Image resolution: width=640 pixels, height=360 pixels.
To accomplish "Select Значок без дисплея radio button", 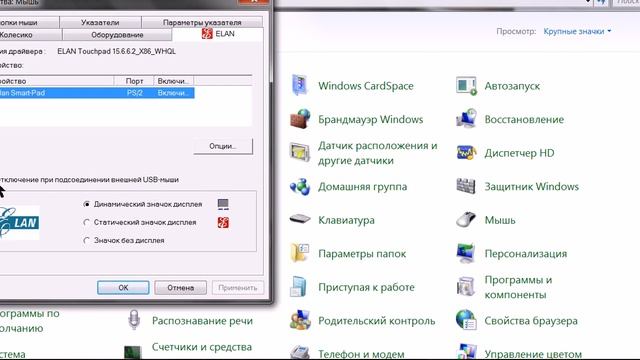I will pos(87,240).
